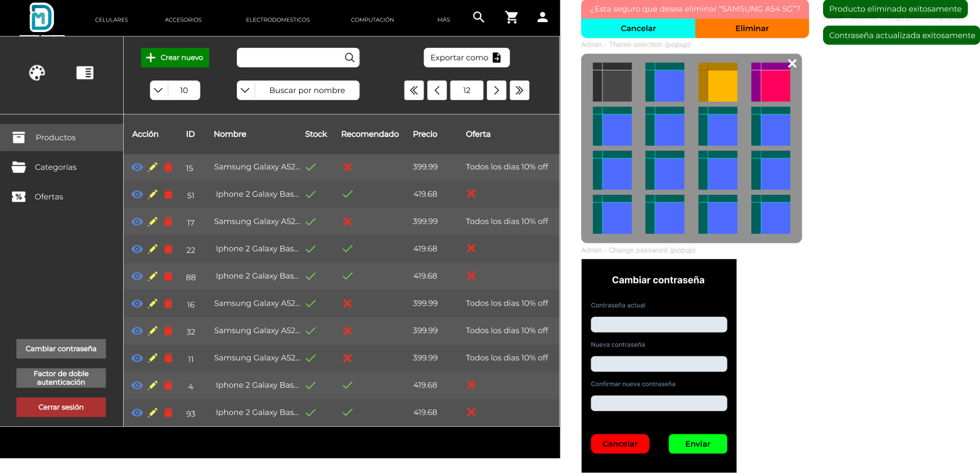
Task: View product ID 16 with the eye icon
Action: pyautogui.click(x=137, y=304)
